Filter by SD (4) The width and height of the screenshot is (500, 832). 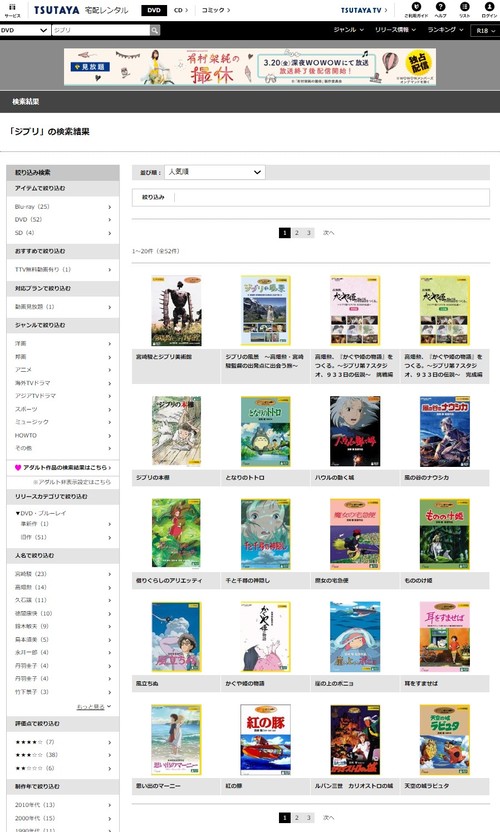[x=63, y=233]
